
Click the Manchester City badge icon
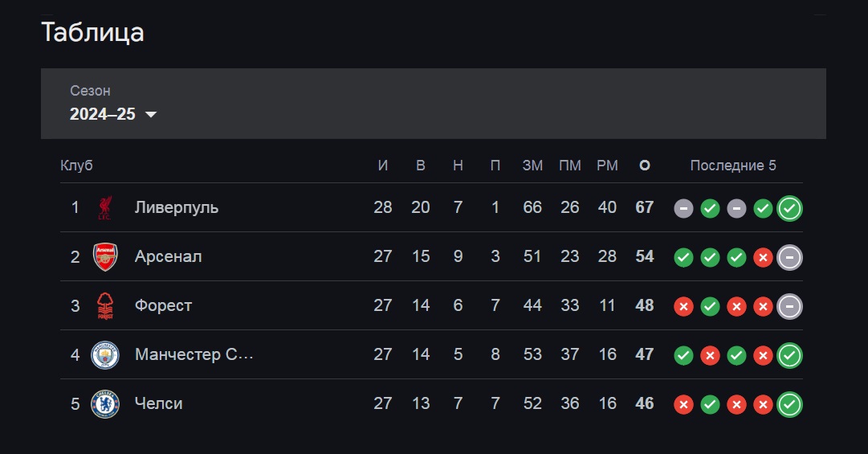pos(105,355)
